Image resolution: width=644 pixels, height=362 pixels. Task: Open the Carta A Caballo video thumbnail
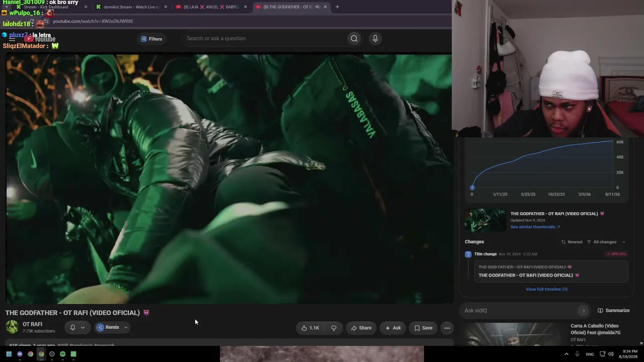(515, 334)
